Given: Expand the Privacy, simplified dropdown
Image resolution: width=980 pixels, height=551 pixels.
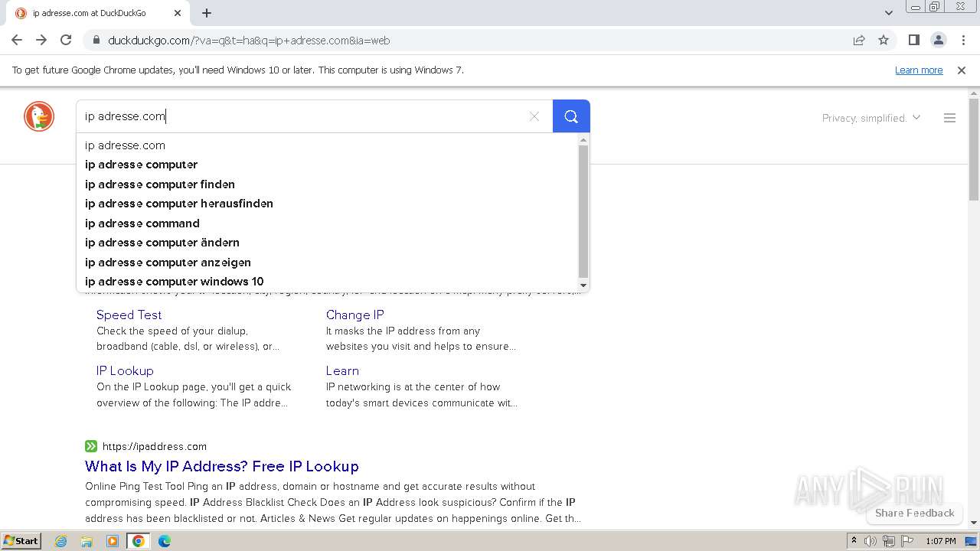Looking at the screenshot, I should pyautogui.click(x=871, y=118).
